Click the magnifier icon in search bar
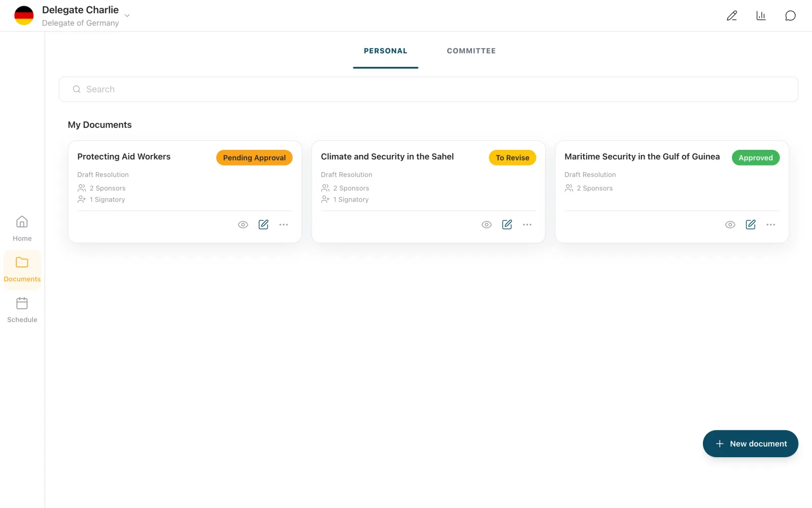 pos(77,89)
